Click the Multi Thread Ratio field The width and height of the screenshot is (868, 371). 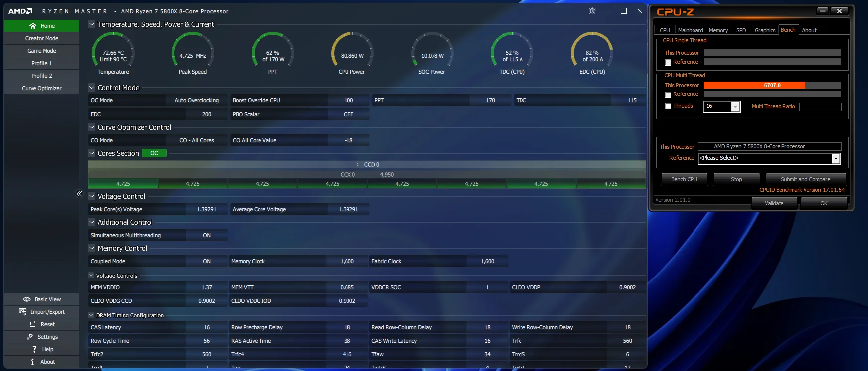click(x=820, y=107)
